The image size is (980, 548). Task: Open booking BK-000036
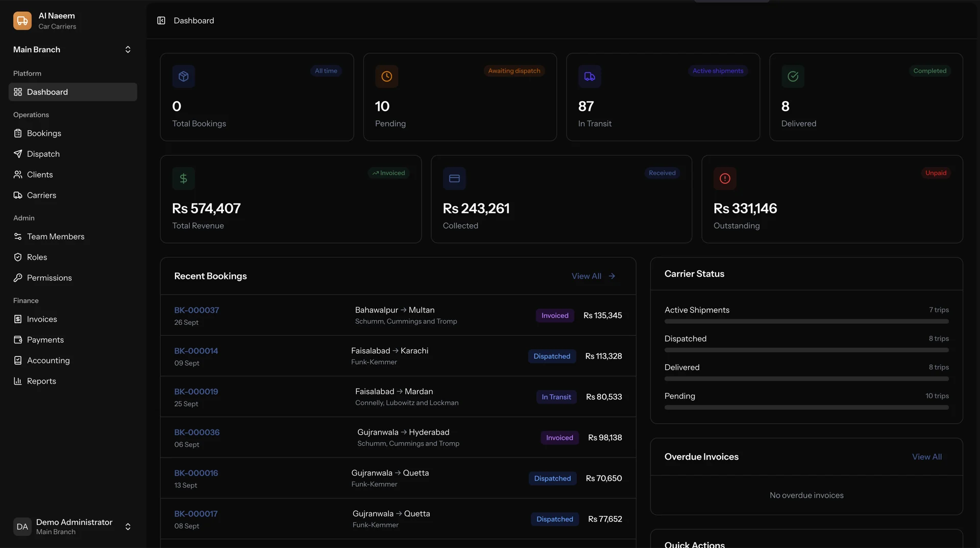tap(197, 433)
